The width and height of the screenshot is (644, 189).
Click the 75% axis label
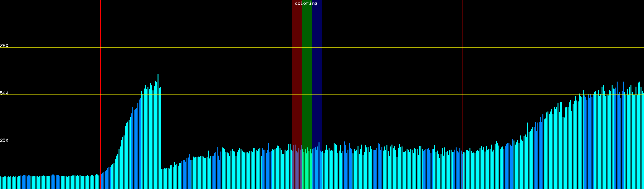pyautogui.click(x=4, y=46)
